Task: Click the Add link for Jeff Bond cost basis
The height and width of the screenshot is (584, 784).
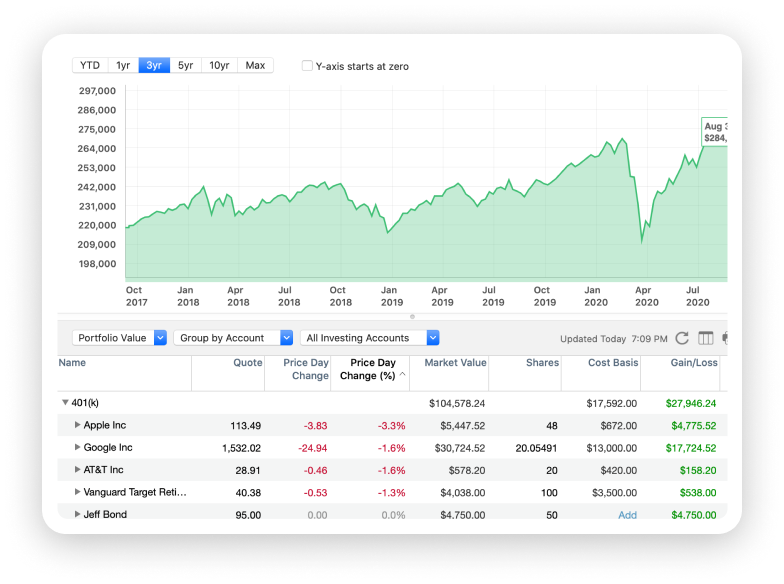Action: point(628,515)
